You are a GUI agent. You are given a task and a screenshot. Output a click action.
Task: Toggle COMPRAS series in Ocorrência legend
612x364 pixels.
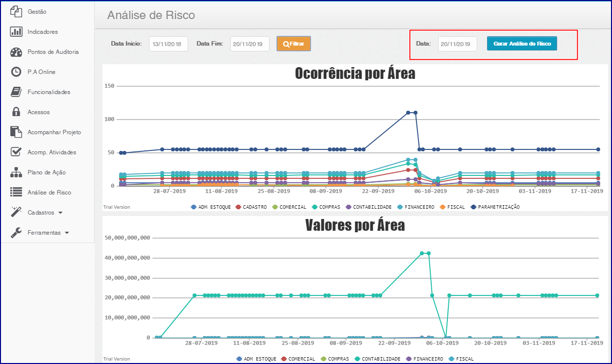(x=325, y=207)
